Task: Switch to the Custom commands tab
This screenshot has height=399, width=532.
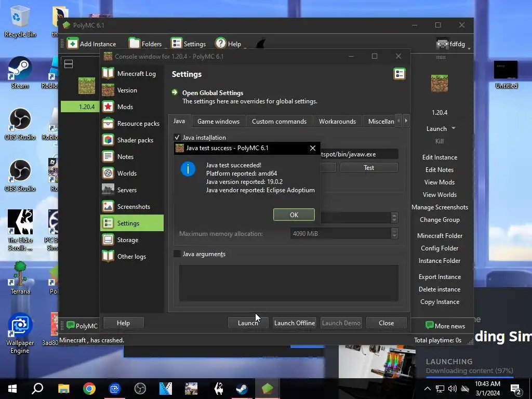Action: [279, 122]
